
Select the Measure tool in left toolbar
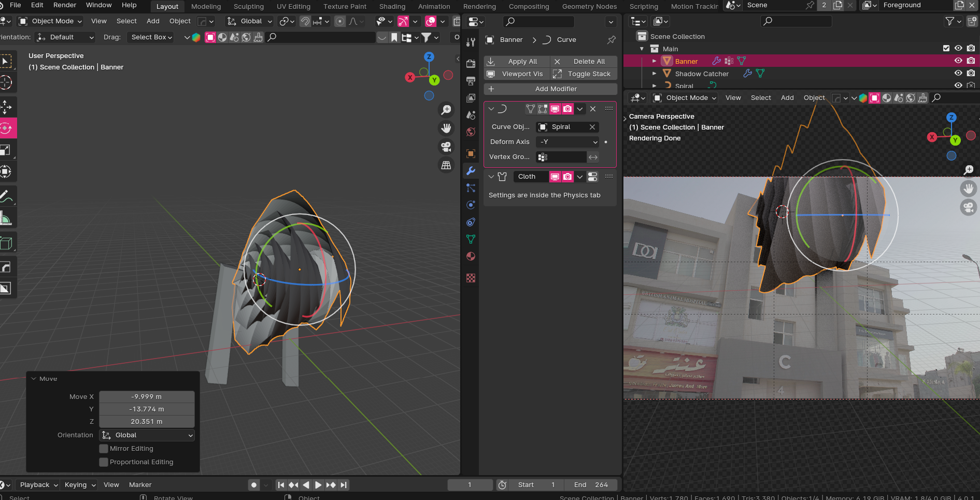coord(6,218)
